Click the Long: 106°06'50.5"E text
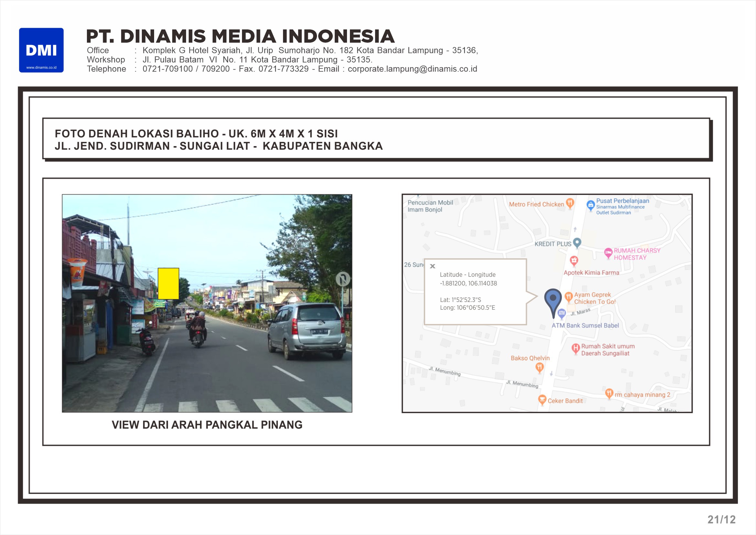Screen dimensions: 756x535 467,308
